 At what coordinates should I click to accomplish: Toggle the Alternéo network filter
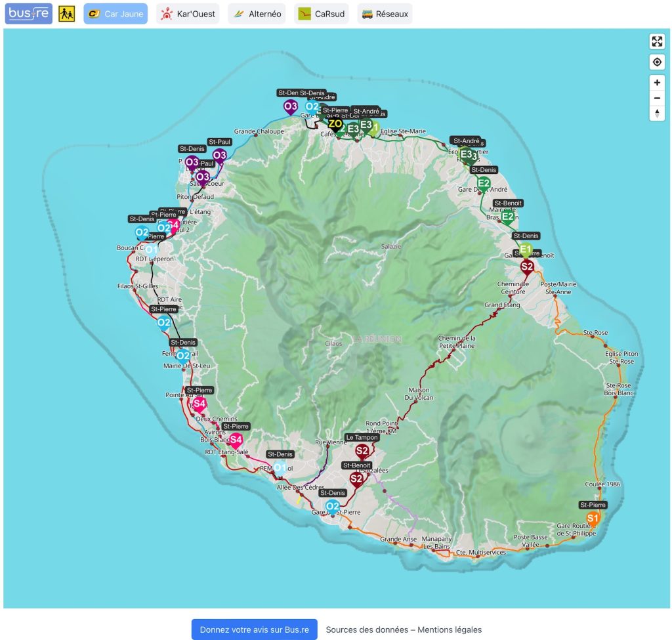[x=257, y=14]
